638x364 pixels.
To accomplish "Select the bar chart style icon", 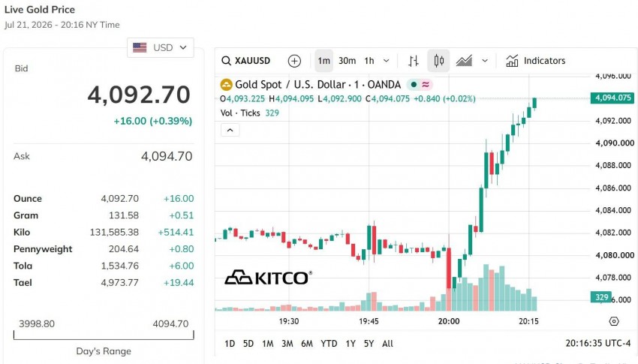I will 414,61.
